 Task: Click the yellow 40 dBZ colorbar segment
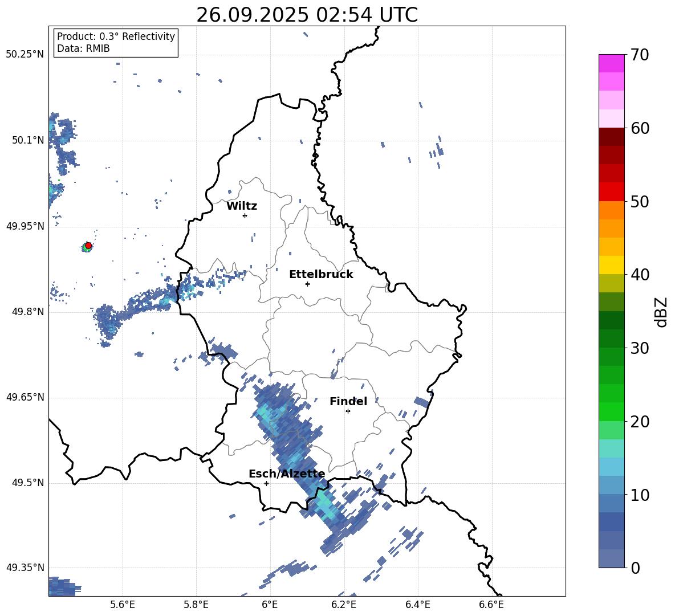(x=611, y=265)
